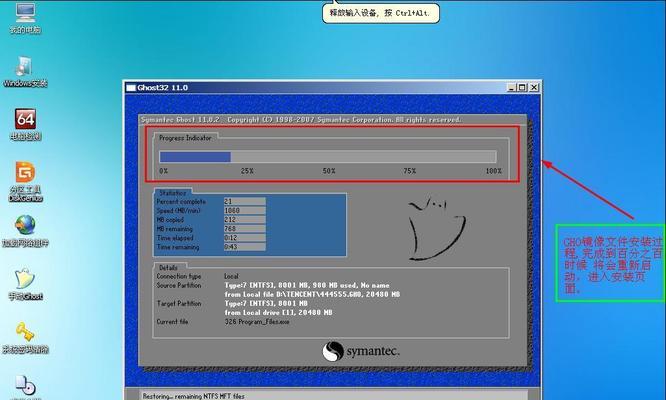Select the Connection type value Local
The width and height of the screenshot is (666, 400).
pos(231,276)
